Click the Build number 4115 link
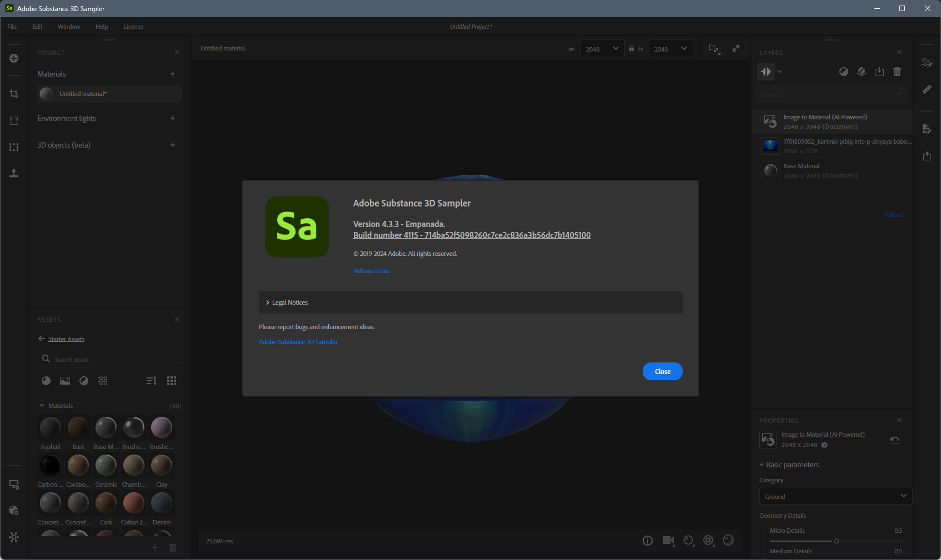The image size is (941, 560). pyautogui.click(x=472, y=235)
